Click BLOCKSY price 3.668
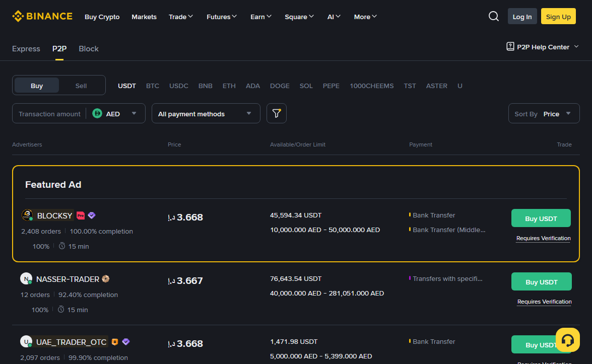The image size is (592, 364). point(185,217)
